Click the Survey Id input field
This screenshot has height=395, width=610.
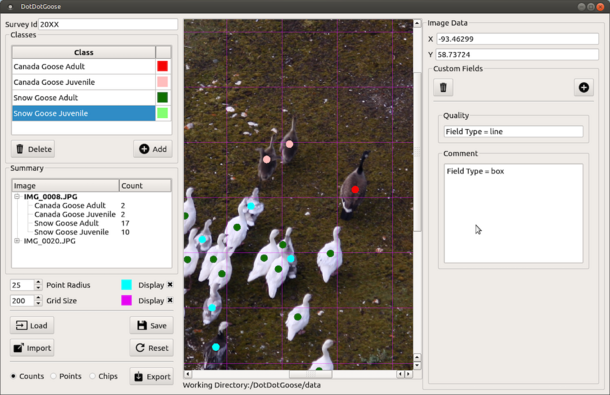[x=108, y=24]
